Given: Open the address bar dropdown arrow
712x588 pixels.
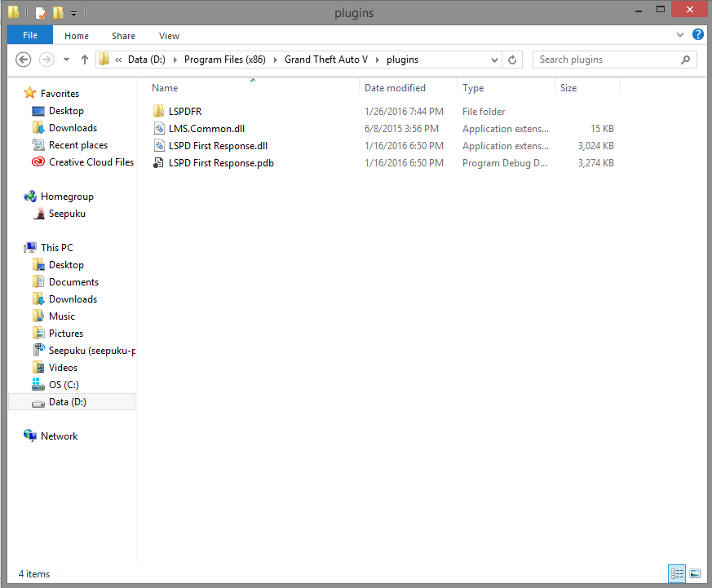Looking at the screenshot, I should 494,60.
